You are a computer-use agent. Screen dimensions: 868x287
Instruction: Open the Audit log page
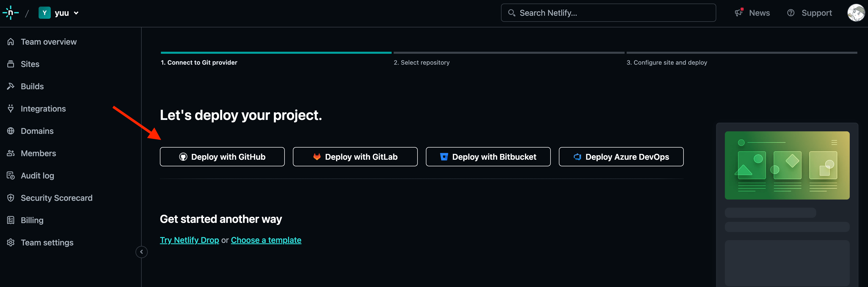(37, 176)
